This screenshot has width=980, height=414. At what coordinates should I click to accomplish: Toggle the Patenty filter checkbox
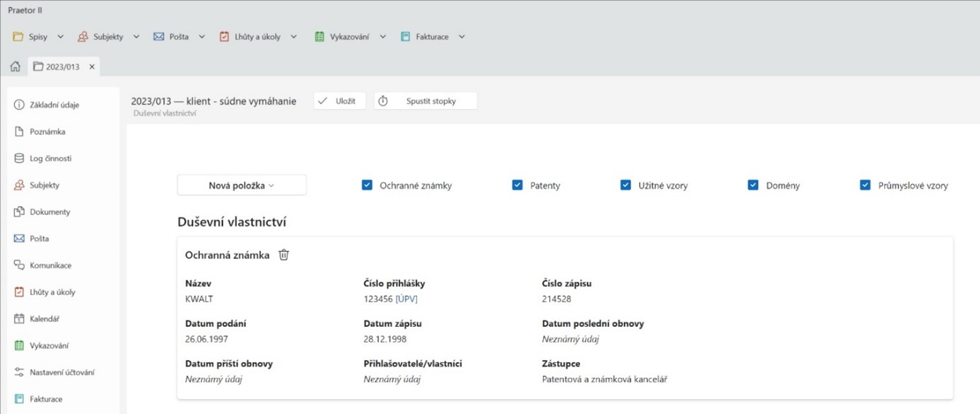pyautogui.click(x=518, y=185)
